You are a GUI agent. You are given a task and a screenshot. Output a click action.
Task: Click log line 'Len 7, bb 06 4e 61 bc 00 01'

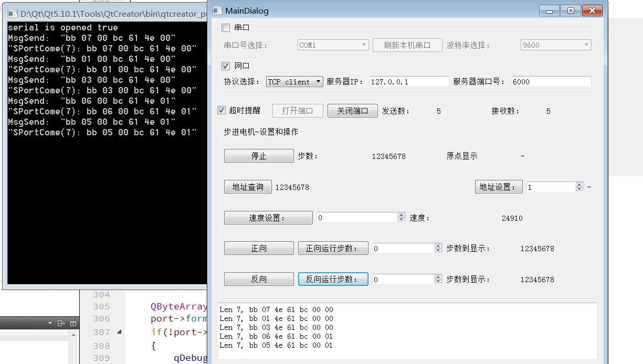pyautogui.click(x=276, y=336)
